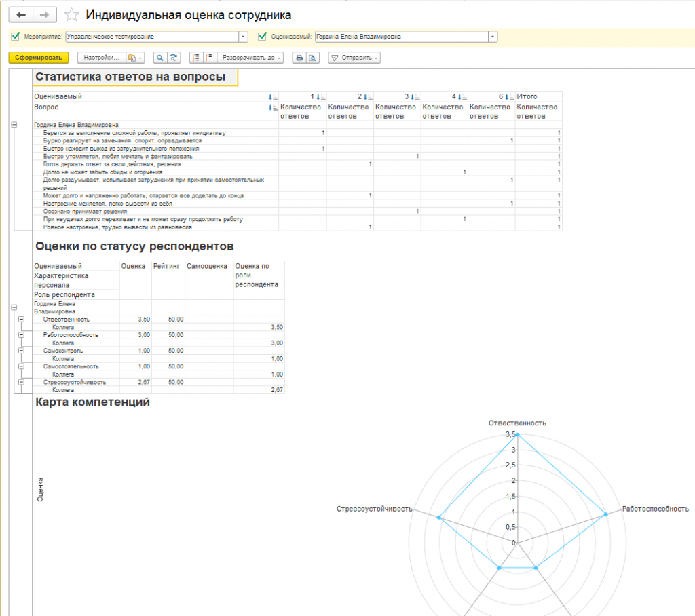Click sort icon beside column 4 header

pos(462,96)
